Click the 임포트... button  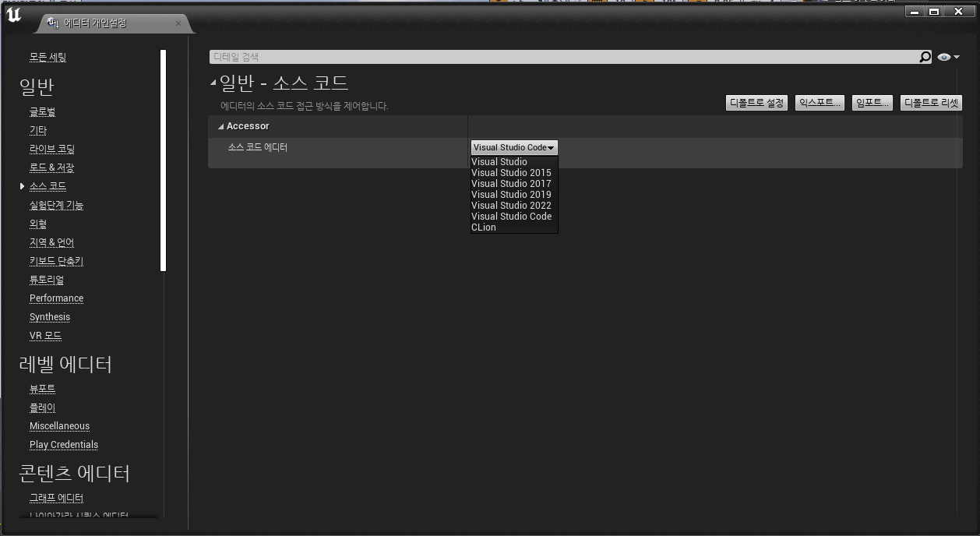click(x=872, y=103)
